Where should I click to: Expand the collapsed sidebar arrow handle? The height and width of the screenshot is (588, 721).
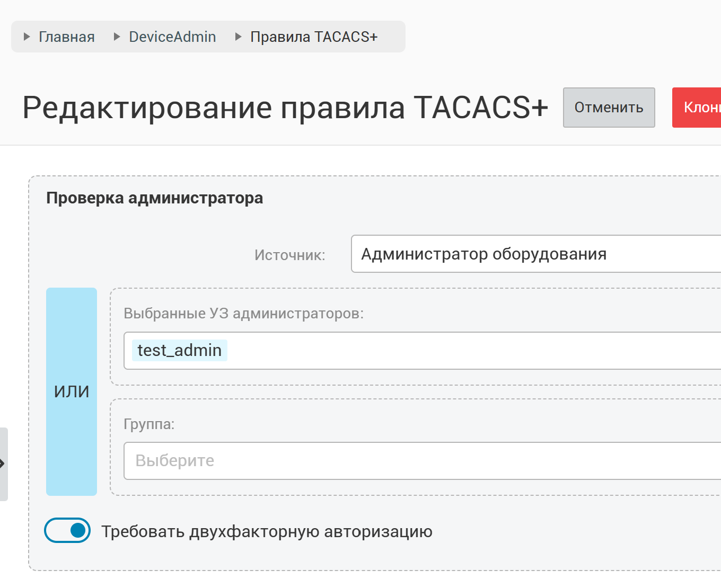[x=3, y=464]
